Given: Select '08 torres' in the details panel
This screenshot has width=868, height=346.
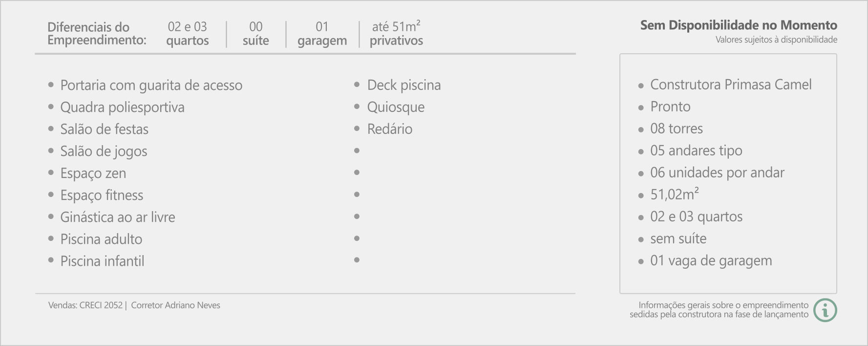Looking at the screenshot, I should point(677,129).
